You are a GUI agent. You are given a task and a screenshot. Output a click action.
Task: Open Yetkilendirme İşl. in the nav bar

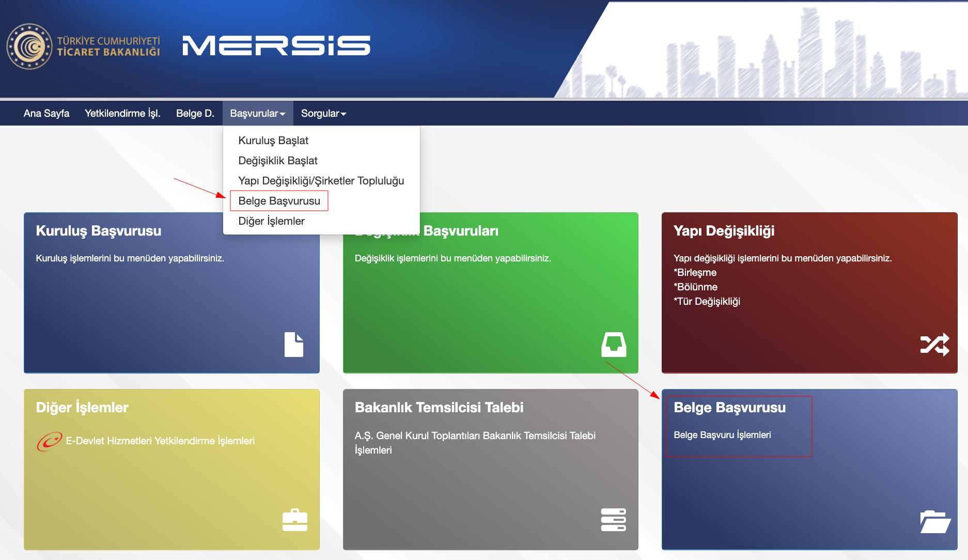click(122, 113)
